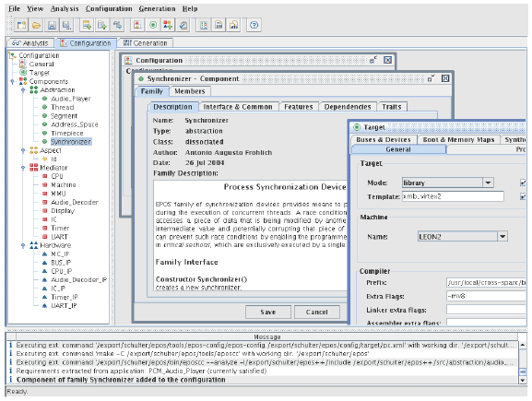Click the Linker extra flags field
Viewport: 532px width, 401px height.
pyautogui.click(x=486, y=310)
